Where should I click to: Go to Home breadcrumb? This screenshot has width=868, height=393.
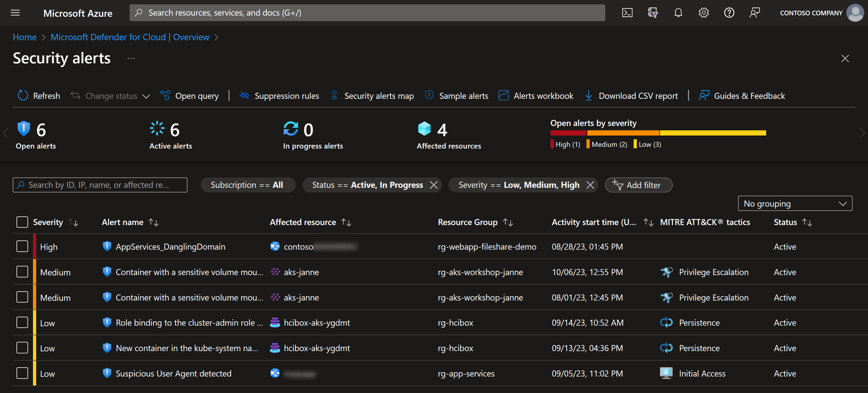[x=25, y=37]
